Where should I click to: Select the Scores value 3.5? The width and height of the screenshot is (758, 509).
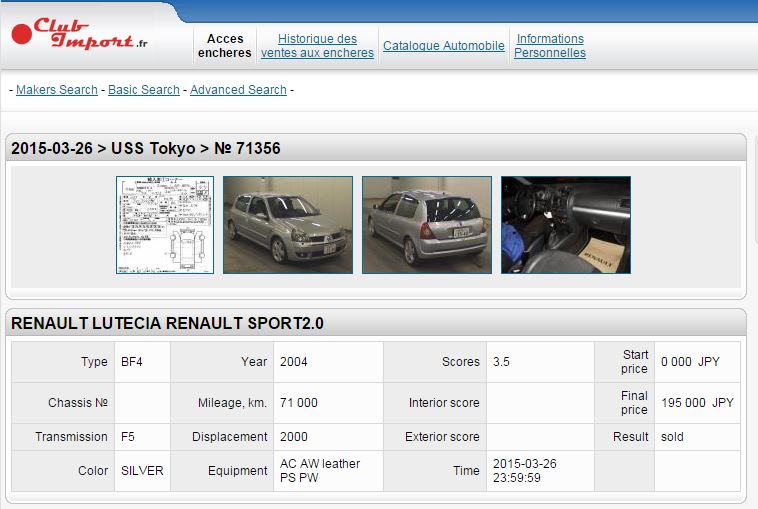[501, 362]
